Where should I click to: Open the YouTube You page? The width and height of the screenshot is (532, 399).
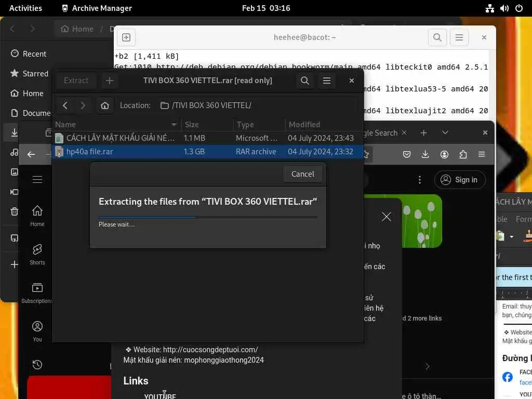pos(37,331)
